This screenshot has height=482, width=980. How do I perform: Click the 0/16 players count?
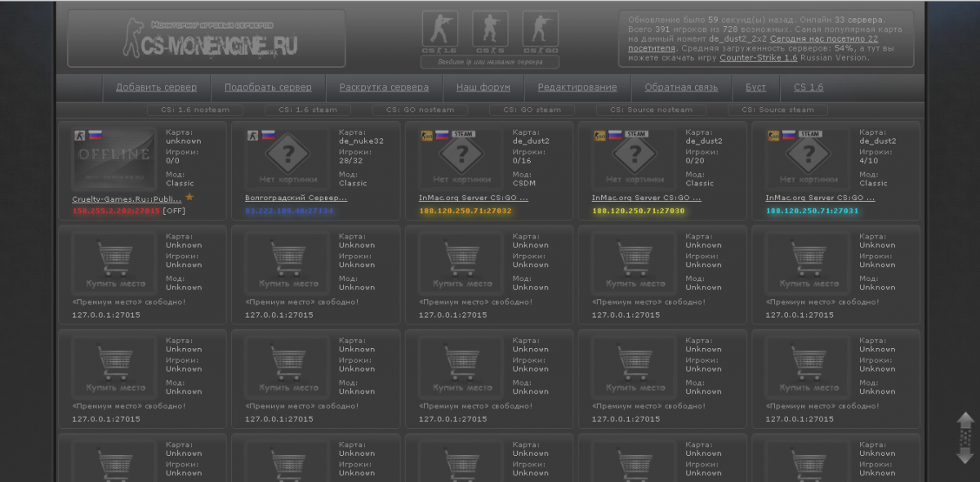click(x=521, y=161)
